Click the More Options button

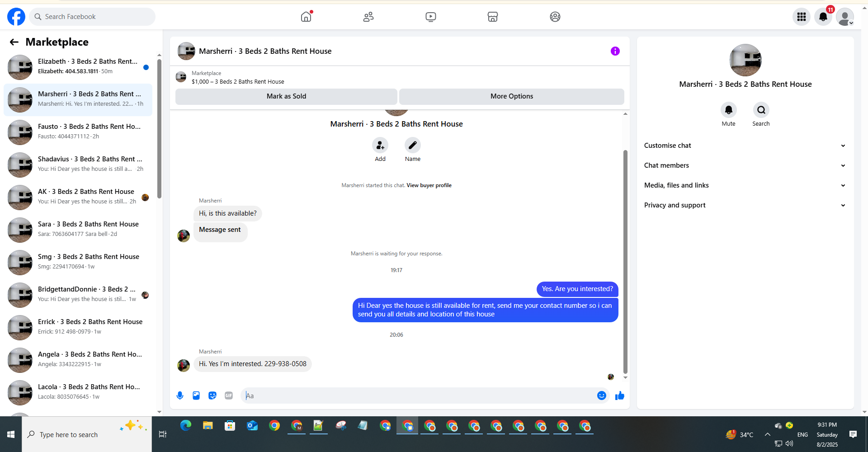(x=512, y=96)
